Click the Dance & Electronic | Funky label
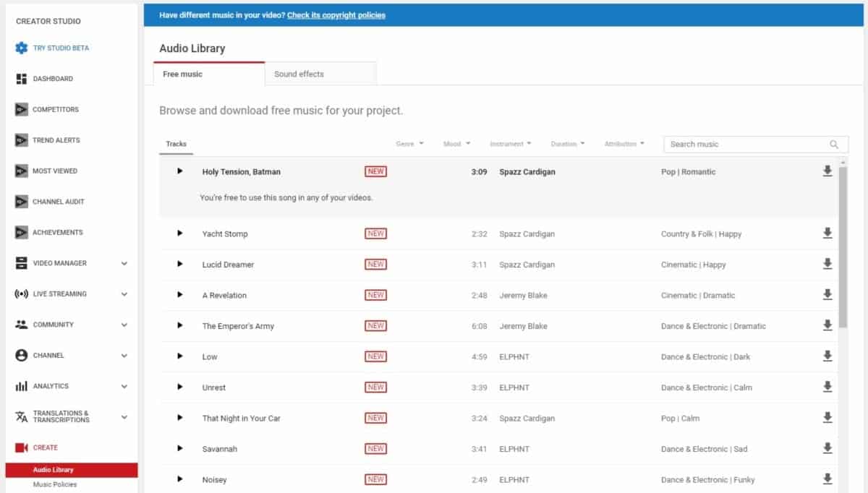The image size is (868, 493). [x=707, y=479]
